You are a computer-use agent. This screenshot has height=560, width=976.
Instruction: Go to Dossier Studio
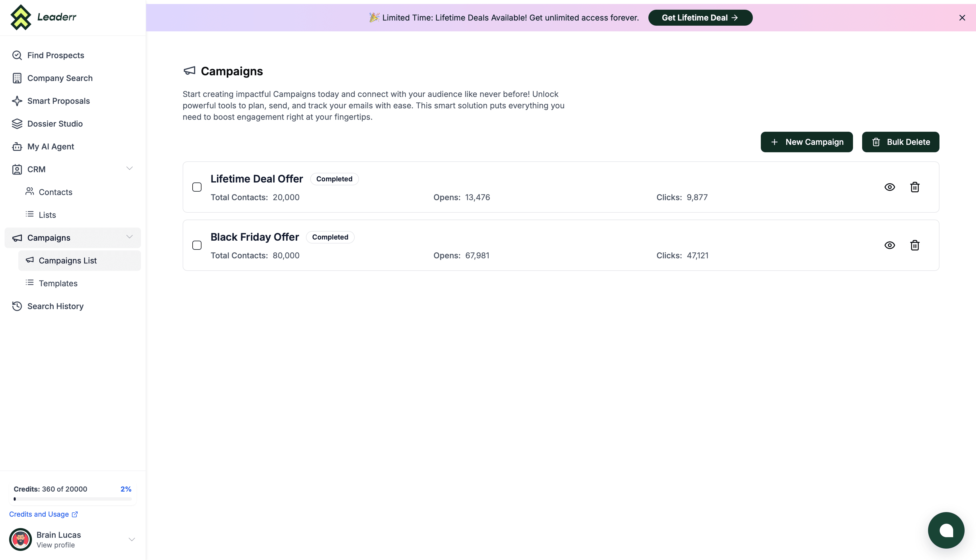(x=55, y=124)
